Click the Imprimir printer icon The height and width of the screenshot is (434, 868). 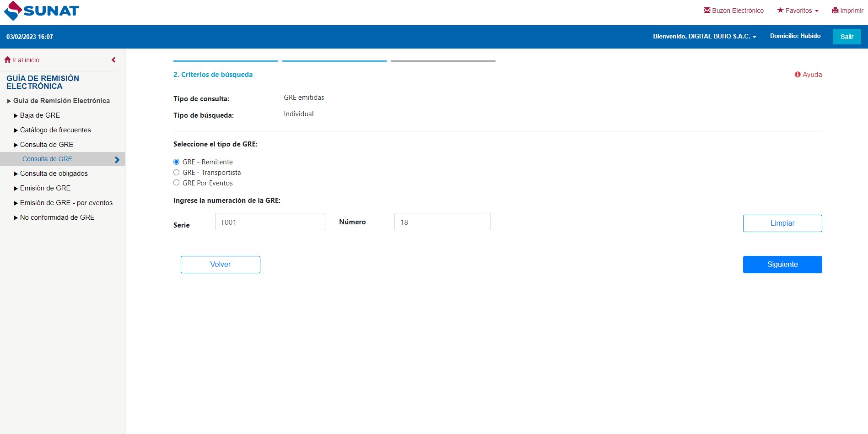(x=835, y=10)
